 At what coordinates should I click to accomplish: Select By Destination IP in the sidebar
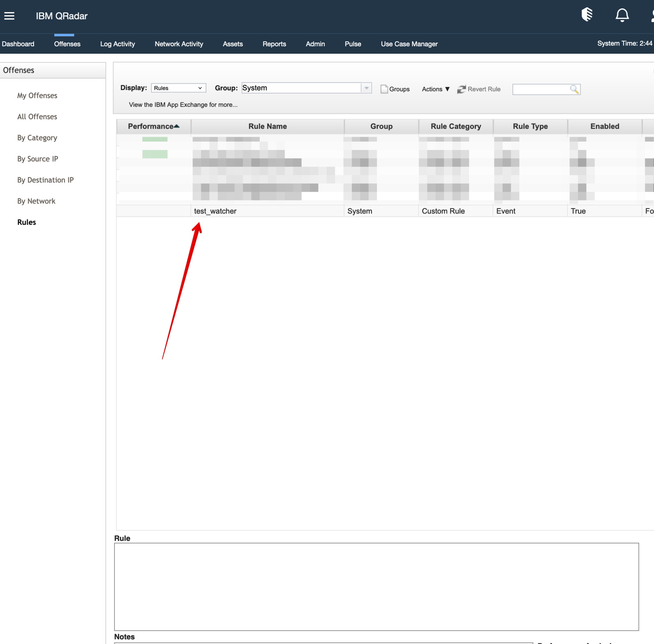click(x=45, y=180)
